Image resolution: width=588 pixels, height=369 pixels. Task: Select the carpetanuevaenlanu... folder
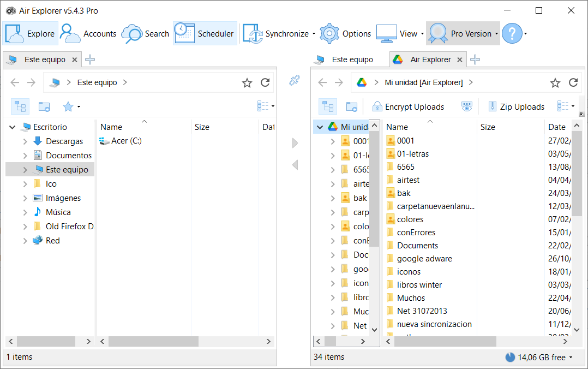(x=430, y=206)
